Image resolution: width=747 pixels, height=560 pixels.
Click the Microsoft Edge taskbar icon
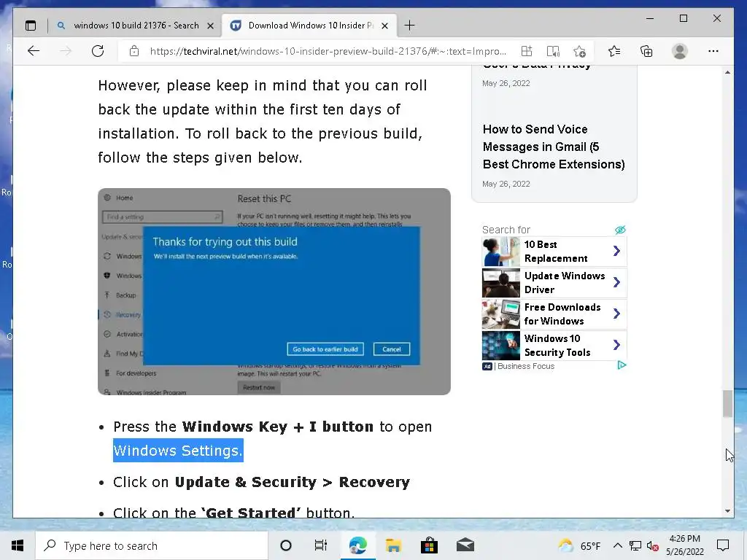[357, 545]
